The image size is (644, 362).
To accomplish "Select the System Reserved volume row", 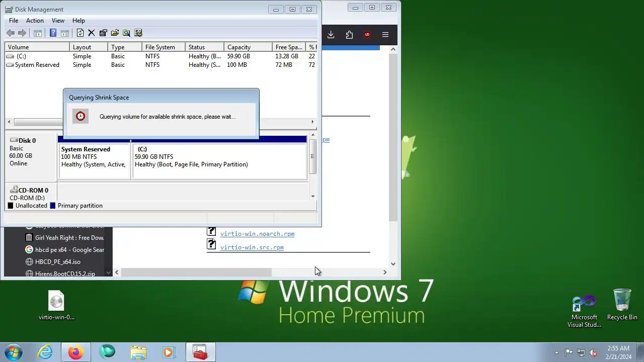I will pos(161,65).
